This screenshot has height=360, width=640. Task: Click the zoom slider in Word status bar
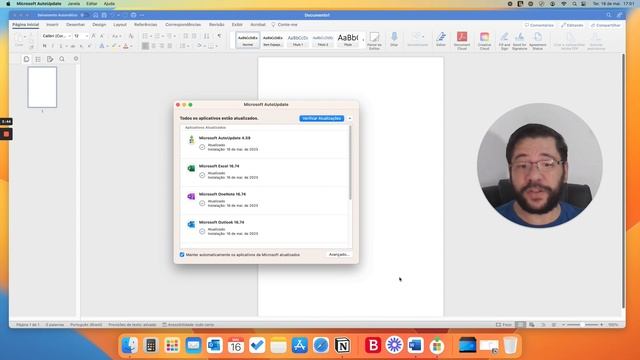(582, 324)
